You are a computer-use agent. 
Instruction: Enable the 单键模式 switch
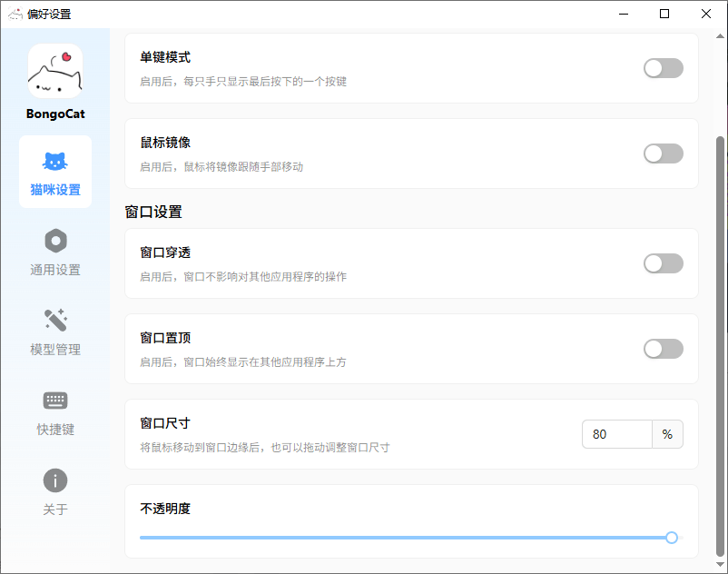[664, 67]
